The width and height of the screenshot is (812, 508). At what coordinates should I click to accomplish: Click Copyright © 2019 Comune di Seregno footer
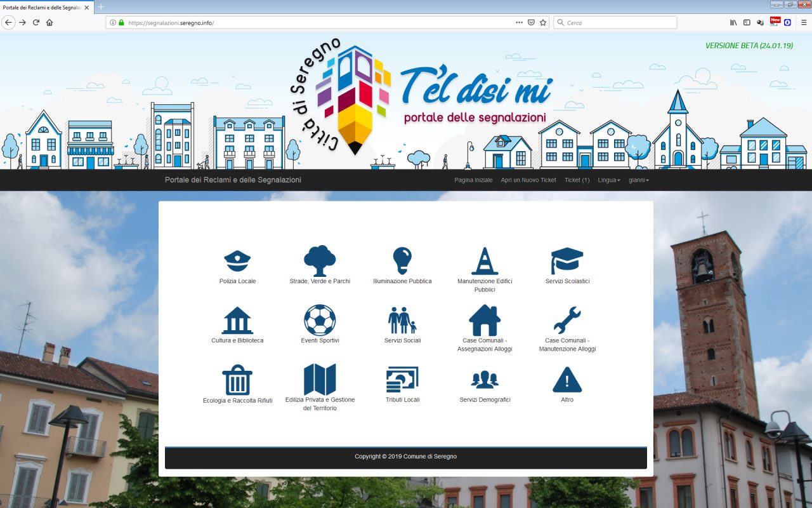coord(405,457)
